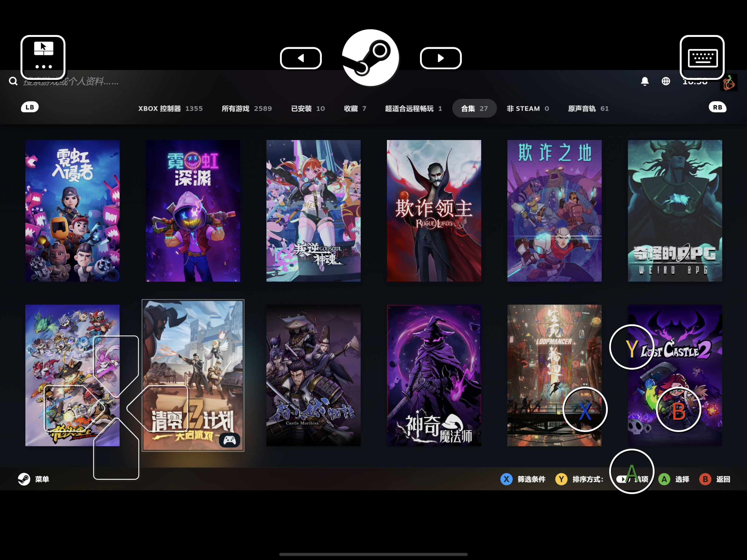
Task: Tap the large Steam logo overlay button
Action: [x=370, y=58]
